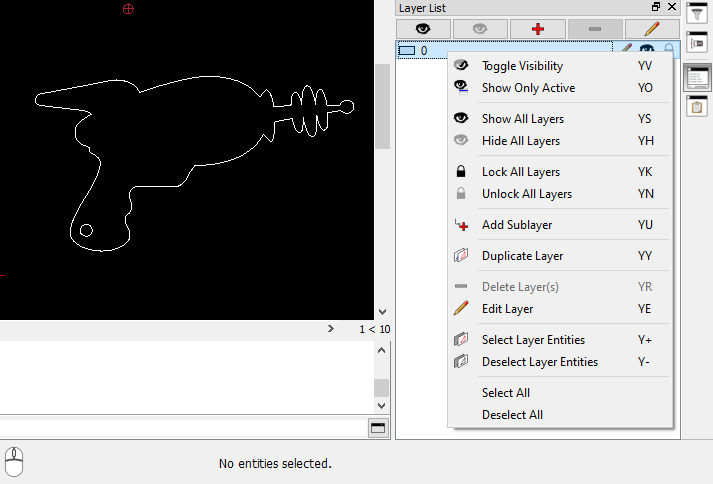Viewport: 713px width, 484px height.
Task: Click the edit layer pencil toolbar button
Action: [652, 29]
